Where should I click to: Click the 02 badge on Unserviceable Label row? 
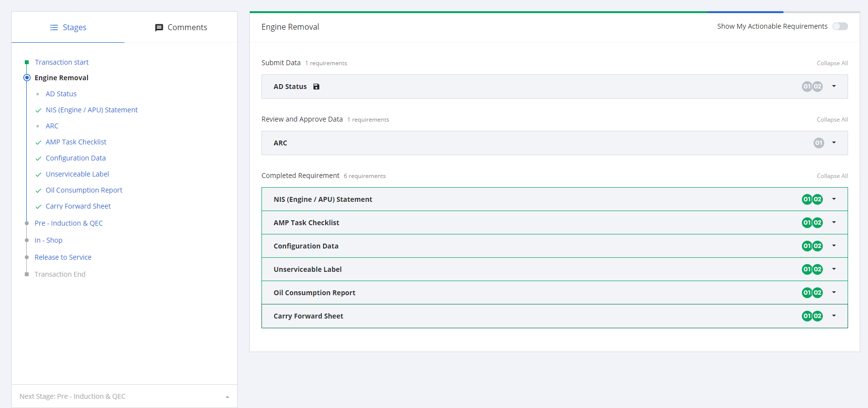click(x=817, y=269)
